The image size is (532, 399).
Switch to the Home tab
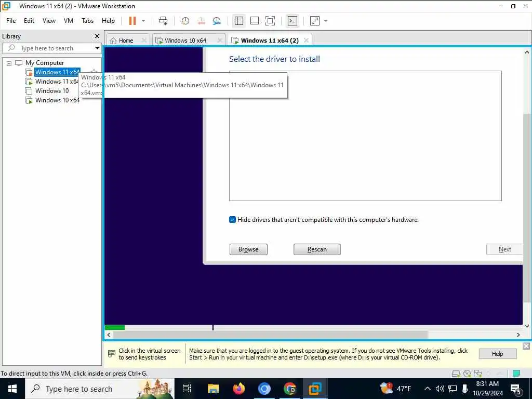click(126, 41)
